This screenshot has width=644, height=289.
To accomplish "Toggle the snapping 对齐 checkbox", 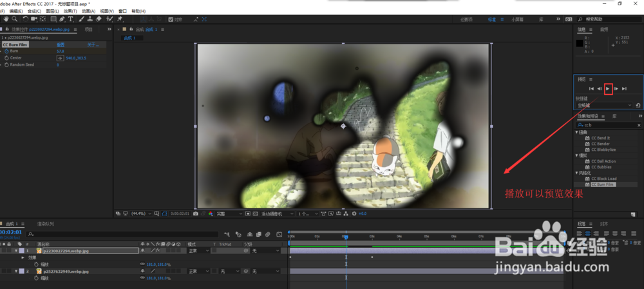I will coord(171,19).
